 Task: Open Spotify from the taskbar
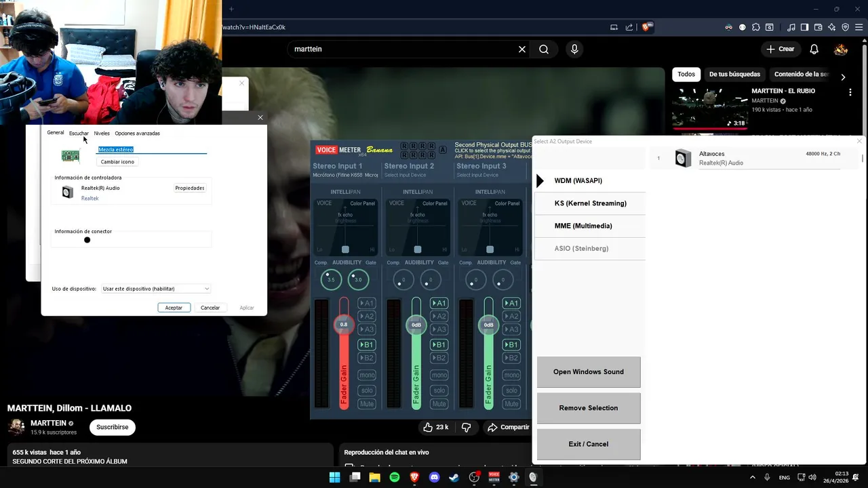(x=395, y=477)
